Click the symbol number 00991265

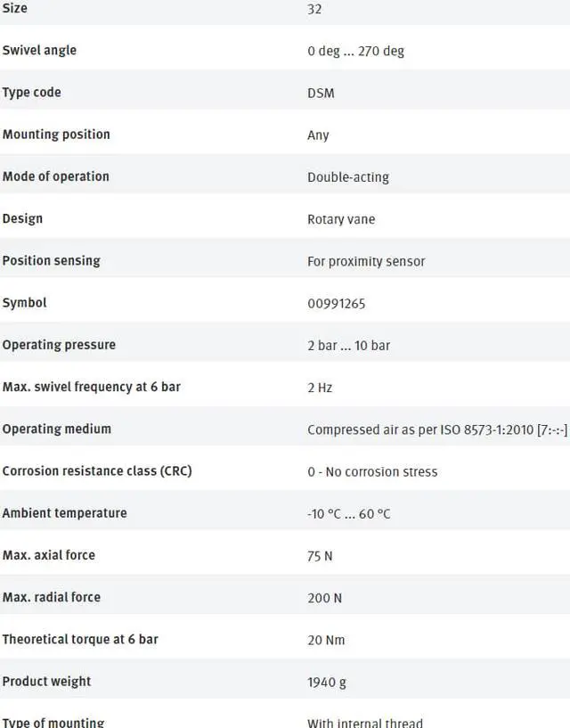[337, 304]
